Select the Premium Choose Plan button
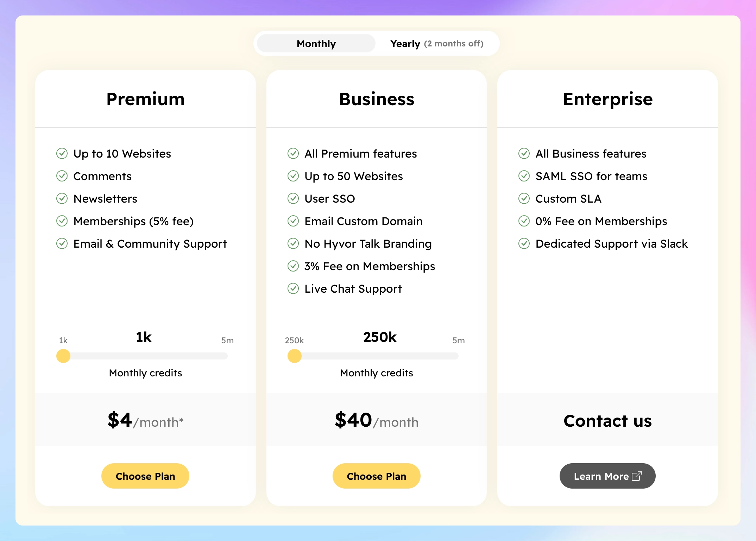 [145, 476]
